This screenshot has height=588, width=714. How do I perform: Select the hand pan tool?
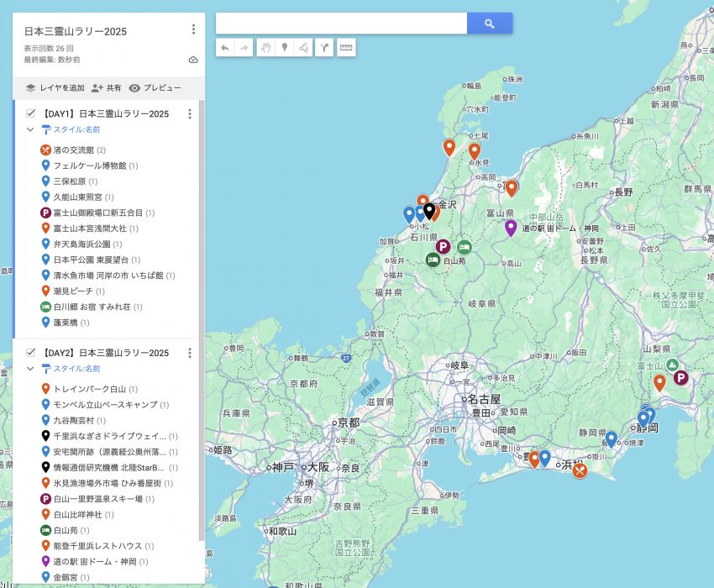pos(265,48)
